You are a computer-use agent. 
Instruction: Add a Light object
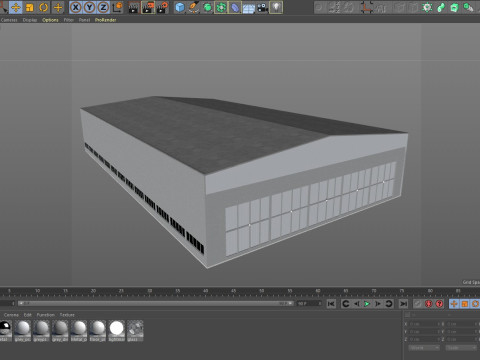[x=276, y=7]
